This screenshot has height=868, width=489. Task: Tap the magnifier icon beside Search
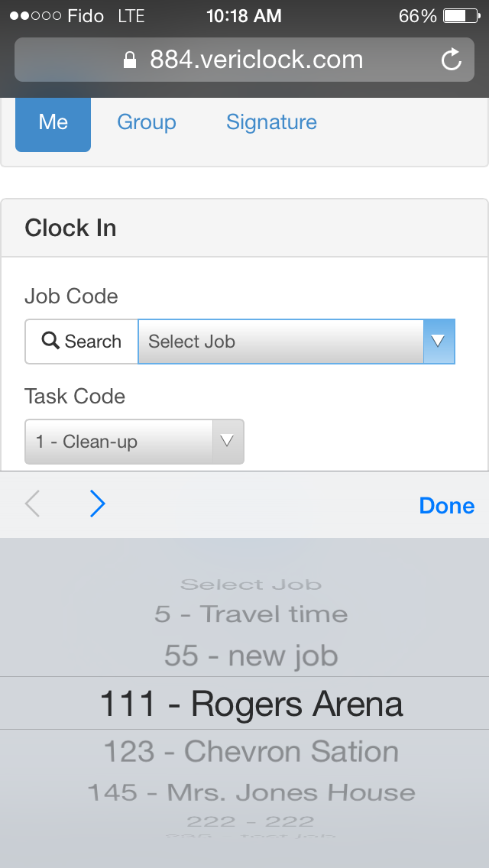50,341
